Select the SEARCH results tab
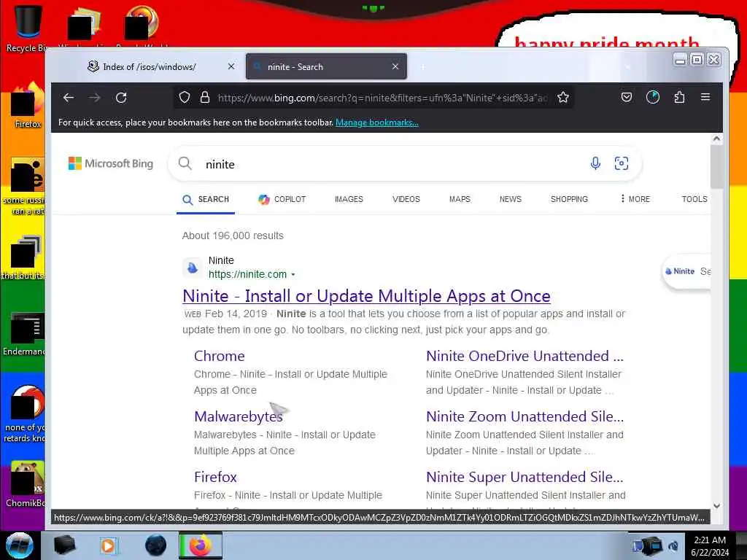This screenshot has width=747, height=560. [206, 199]
